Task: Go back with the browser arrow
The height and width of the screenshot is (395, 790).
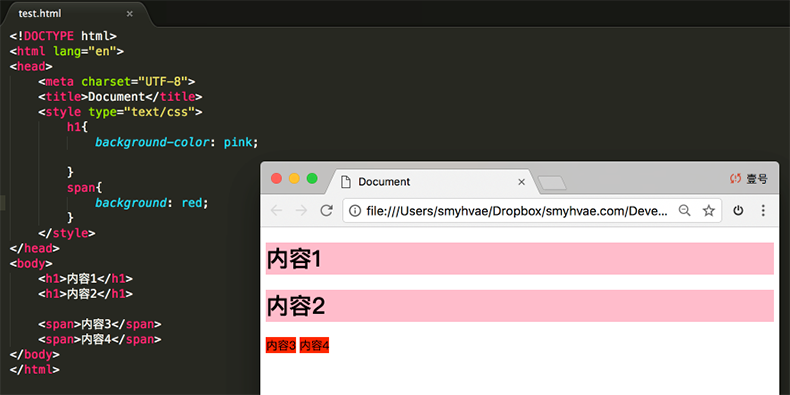Action: (276, 211)
